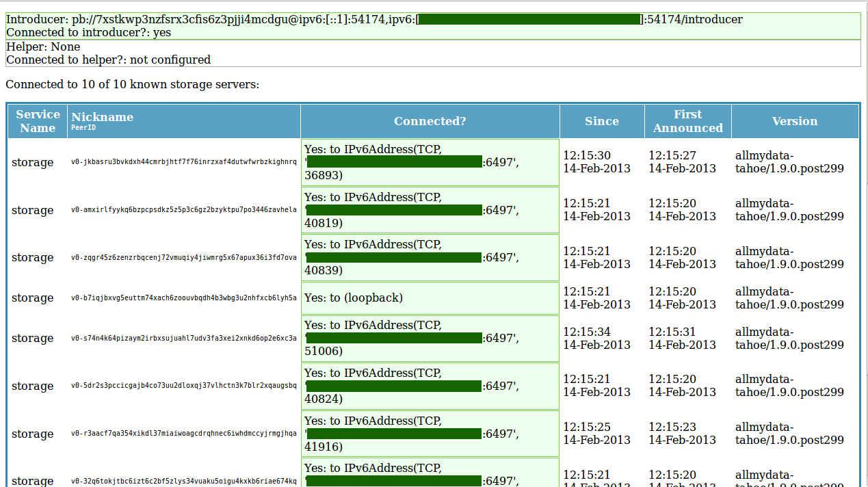Select peer ID starting with v0-r3aacf7qa354
868x487 pixels.
click(183, 434)
